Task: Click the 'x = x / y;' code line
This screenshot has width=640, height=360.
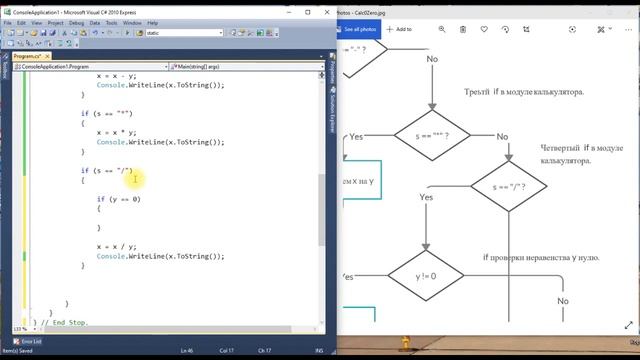Action: pos(117,247)
